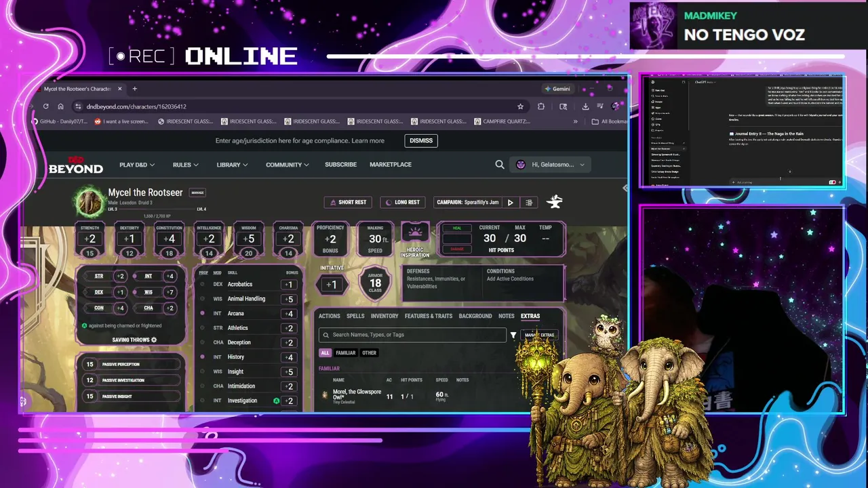This screenshot has height=488, width=868.
Task: Select the OTHER extras filter chip
Action: (369, 352)
